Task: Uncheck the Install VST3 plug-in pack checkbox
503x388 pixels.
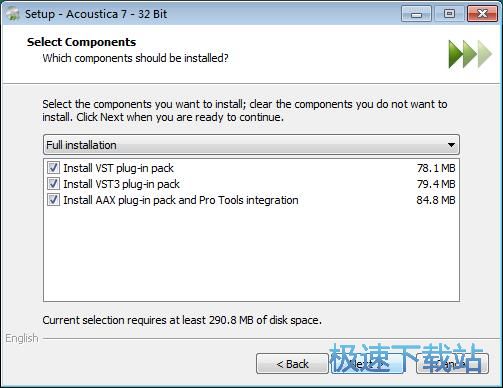Action: 53,184
